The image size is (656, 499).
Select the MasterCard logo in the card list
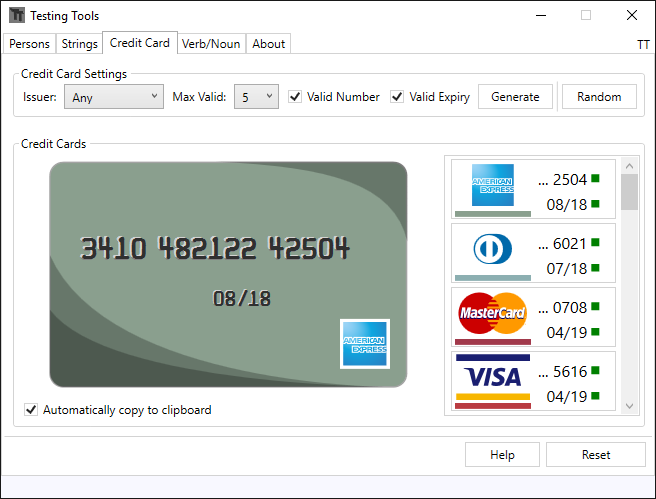(492, 313)
